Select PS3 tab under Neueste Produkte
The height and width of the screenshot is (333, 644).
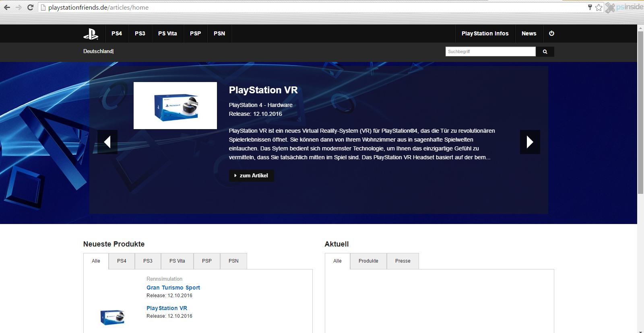tap(148, 261)
